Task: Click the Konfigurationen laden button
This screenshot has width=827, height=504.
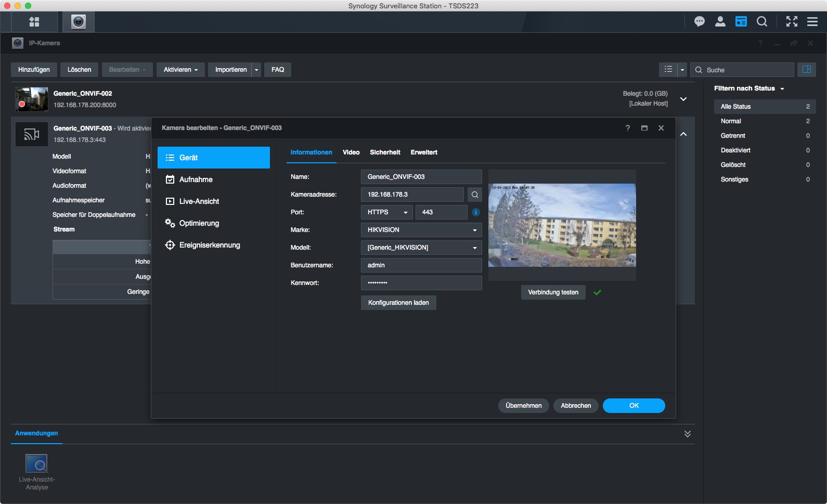Action: click(x=398, y=303)
